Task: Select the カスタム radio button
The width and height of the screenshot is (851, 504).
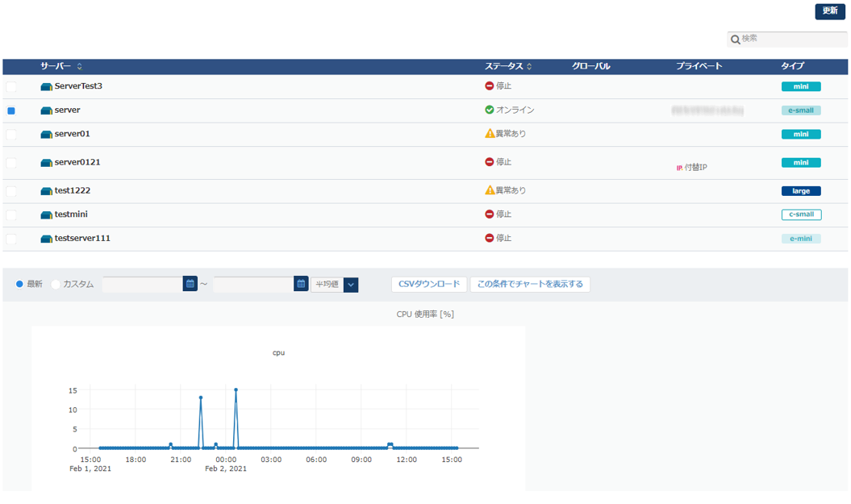Action: pyautogui.click(x=56, y=284)
